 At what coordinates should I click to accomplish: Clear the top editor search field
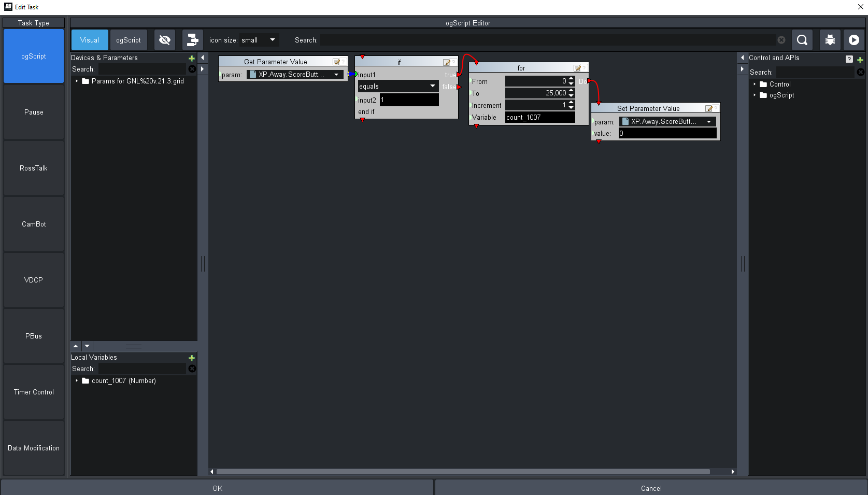click(x=781, y=40)
